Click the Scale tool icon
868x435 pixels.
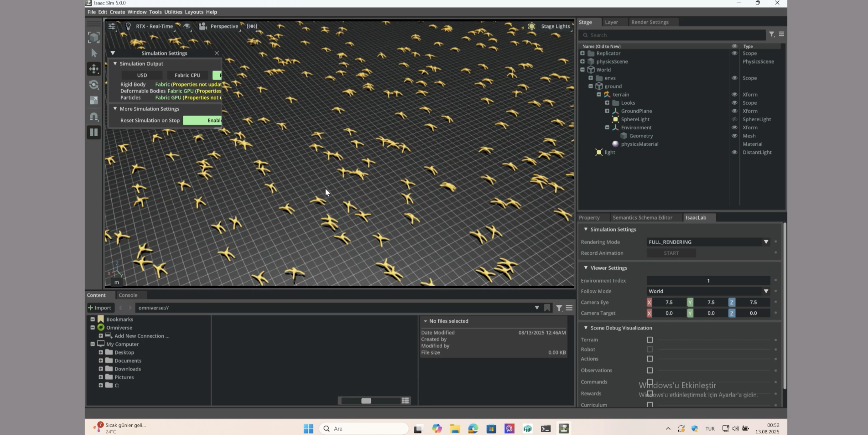click(94, 100)
